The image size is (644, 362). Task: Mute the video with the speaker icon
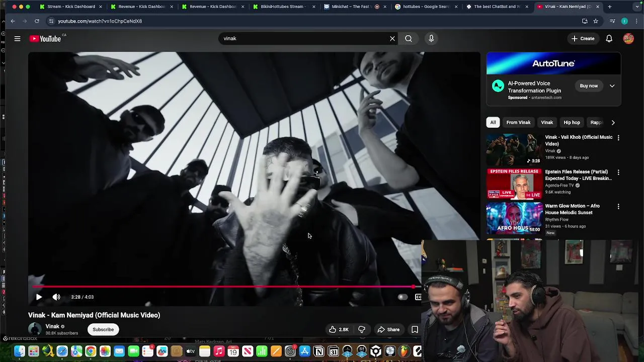click(x=56, y=297)
